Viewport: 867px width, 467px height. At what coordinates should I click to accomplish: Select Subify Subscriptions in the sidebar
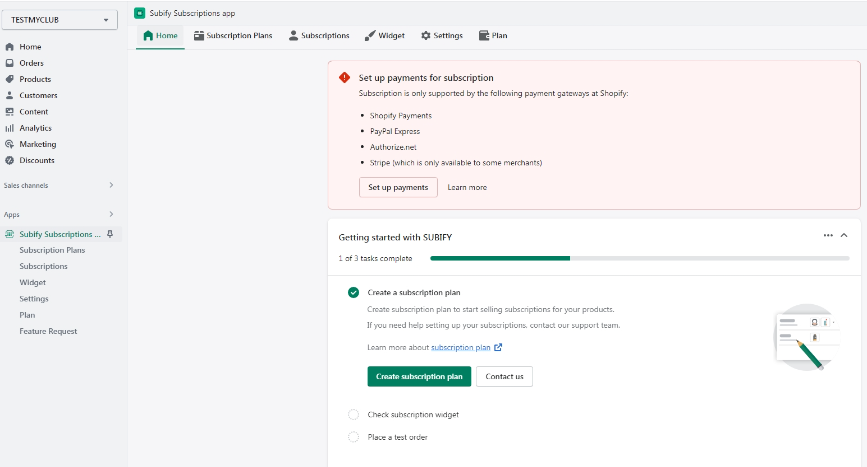60,234
